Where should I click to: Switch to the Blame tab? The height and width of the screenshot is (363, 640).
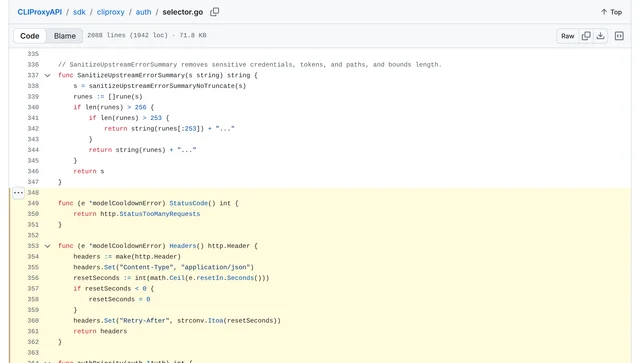coord(65,36)
